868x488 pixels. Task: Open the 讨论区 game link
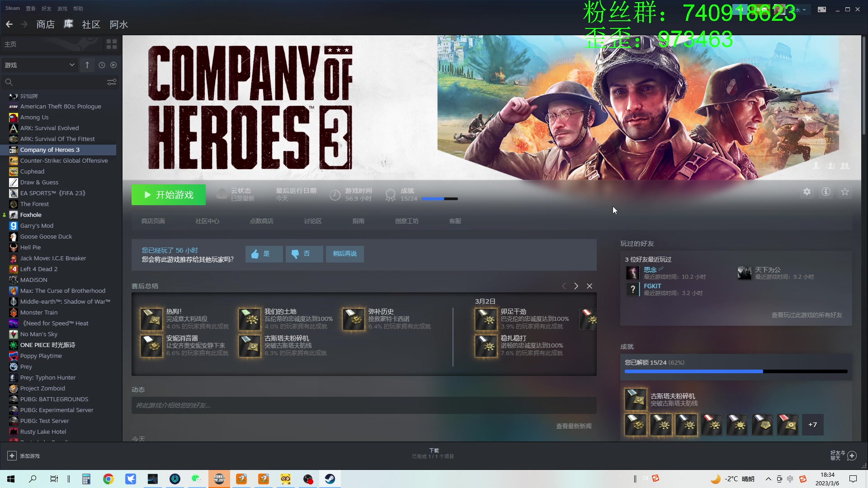point(313,221)
